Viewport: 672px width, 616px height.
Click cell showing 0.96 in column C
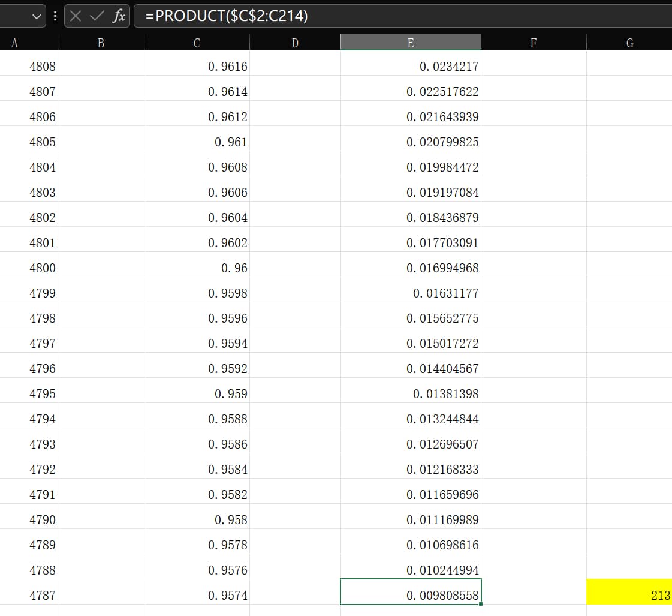[x=197, y=268]
